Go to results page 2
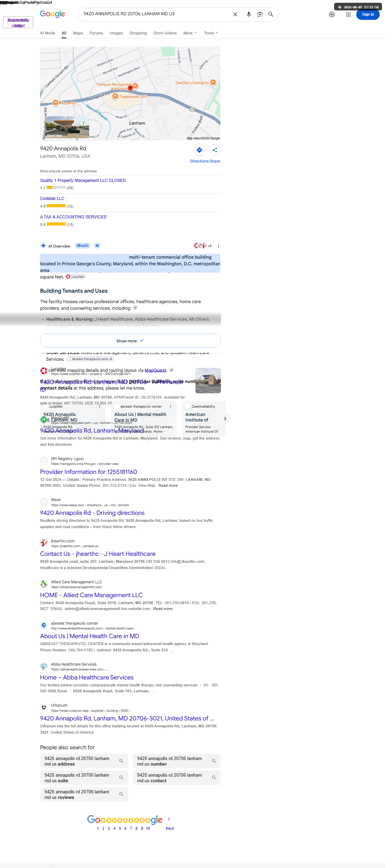The width and height of the screenshot is (390, 868). click(x=103, y=828)
